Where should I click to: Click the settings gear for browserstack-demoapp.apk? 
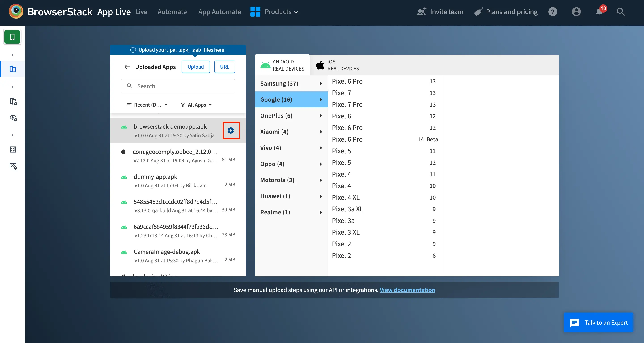231,130
